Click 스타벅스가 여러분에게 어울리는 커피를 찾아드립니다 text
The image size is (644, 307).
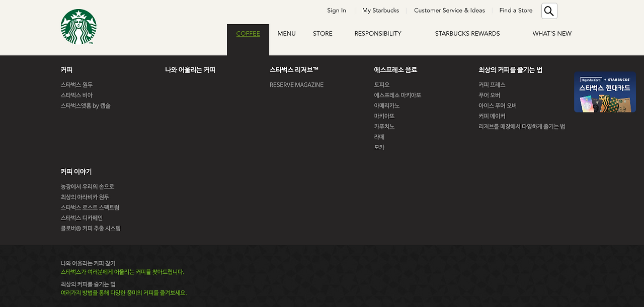pos(122,272)
